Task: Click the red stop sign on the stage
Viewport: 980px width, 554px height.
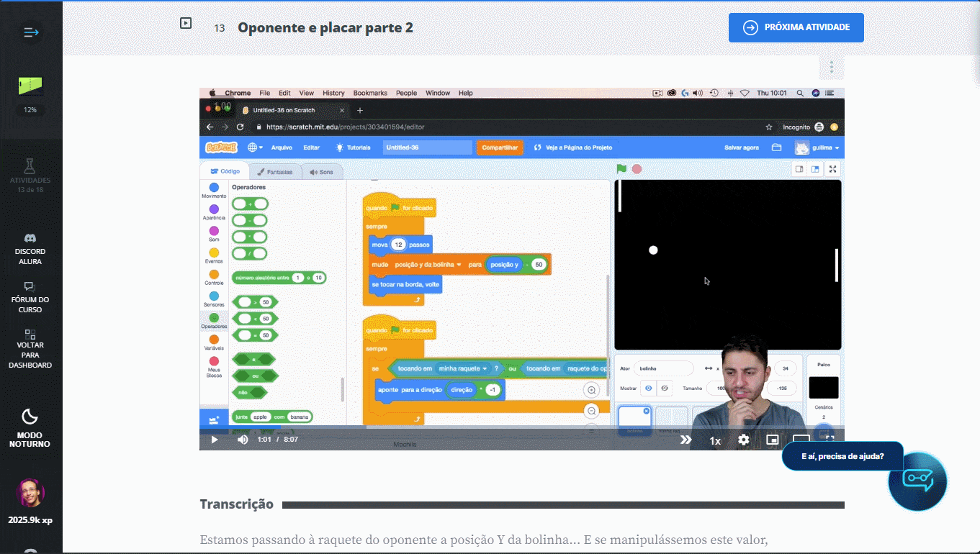Action: pyautogui.click(x=636, y=168)
